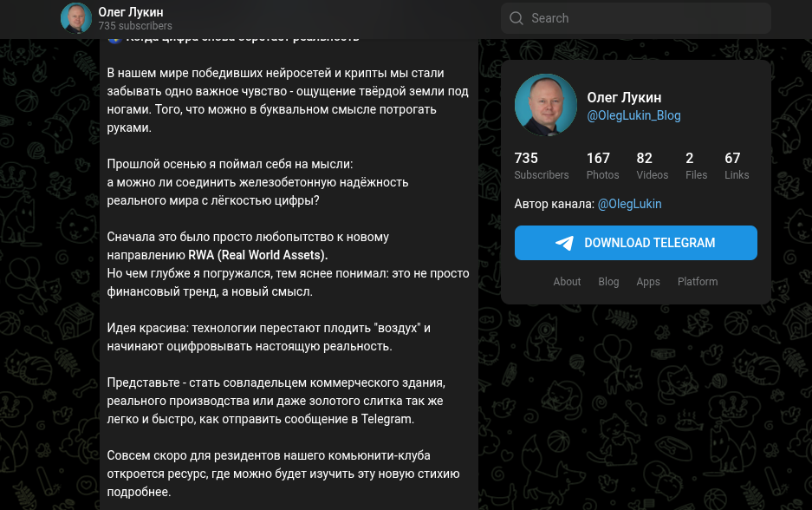Open the Blog footer link

point(608,282)
